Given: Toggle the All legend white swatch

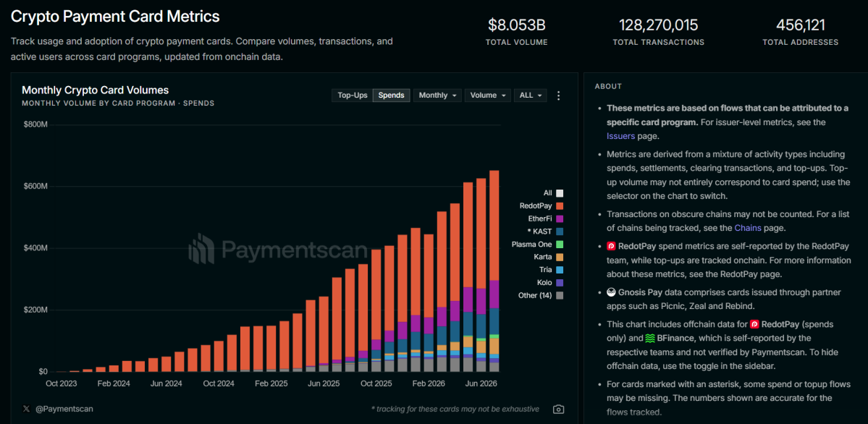Looking at the screenshot, I should [560, 193].
